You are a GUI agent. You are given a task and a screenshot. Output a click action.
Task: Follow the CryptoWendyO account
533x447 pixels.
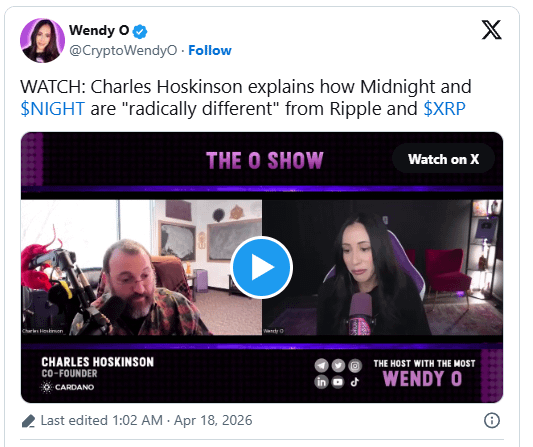click(x=210, y=50)
